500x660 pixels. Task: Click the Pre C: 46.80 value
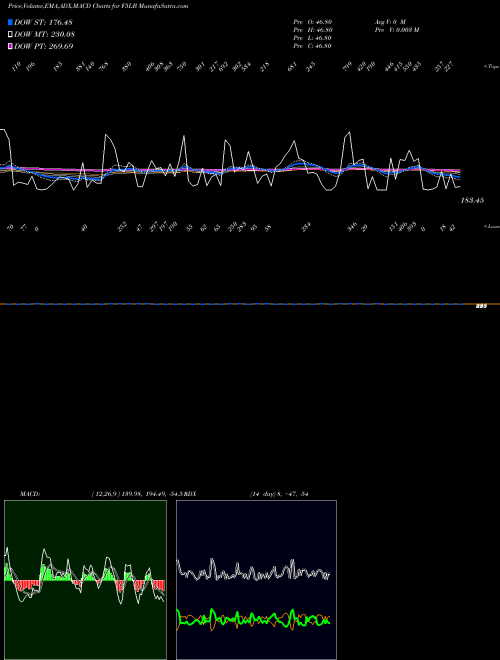tap(313, 46)
